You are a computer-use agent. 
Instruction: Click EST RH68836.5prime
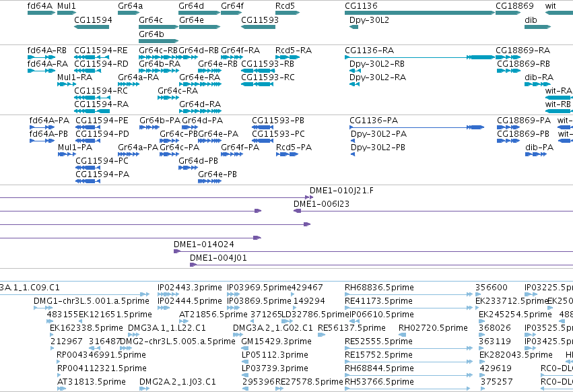409,294
